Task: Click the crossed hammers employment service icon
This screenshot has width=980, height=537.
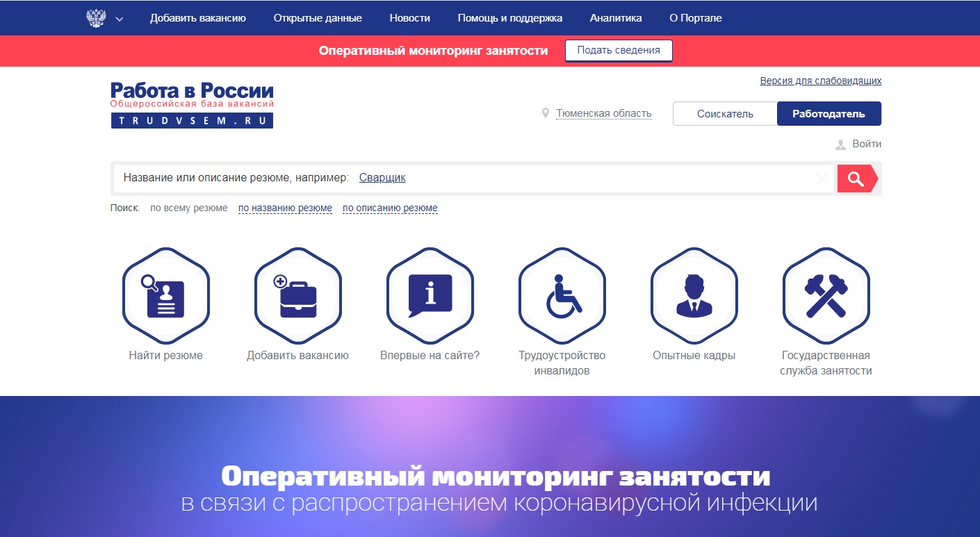Action: pos(826,296)
